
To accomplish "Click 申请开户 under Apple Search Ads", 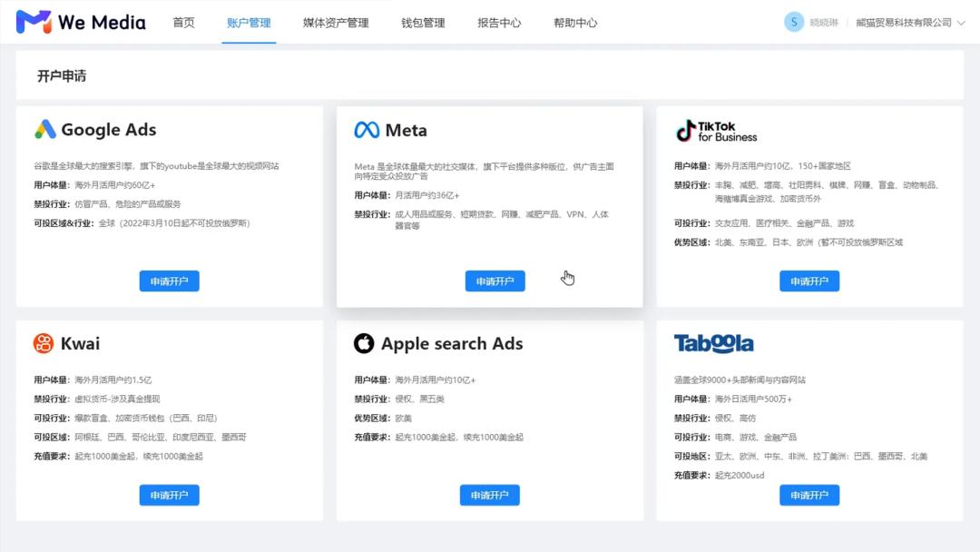I will (491, 495).
